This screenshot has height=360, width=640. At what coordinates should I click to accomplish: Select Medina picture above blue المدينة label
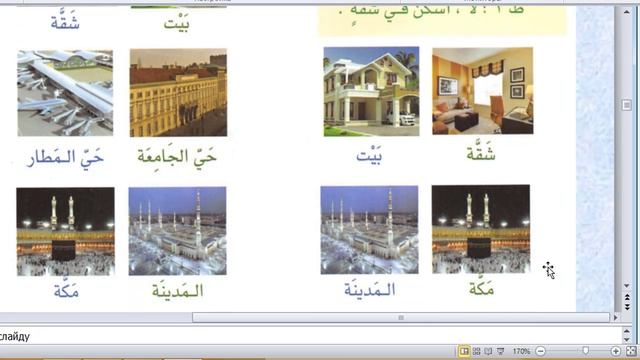coord(369,230)
